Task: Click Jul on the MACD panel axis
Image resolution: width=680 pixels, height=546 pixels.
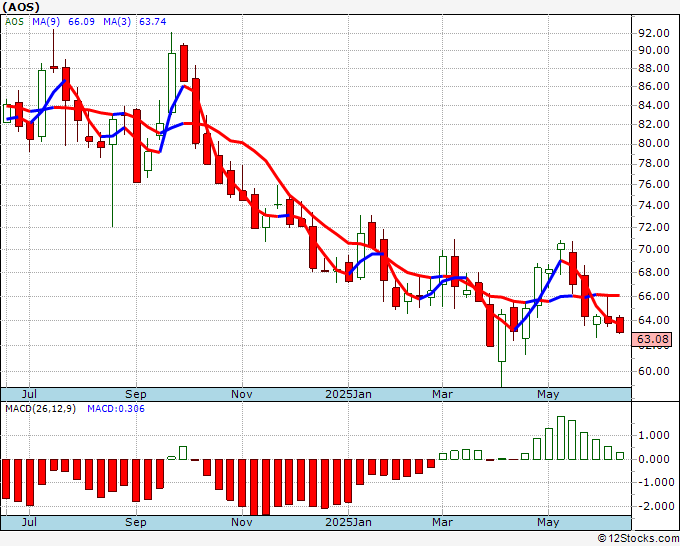Action: coord(29,522)
